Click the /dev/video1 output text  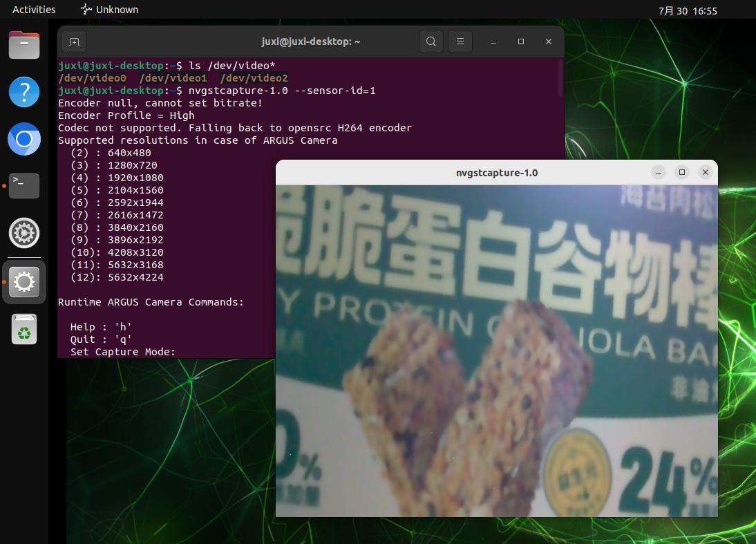173,78
